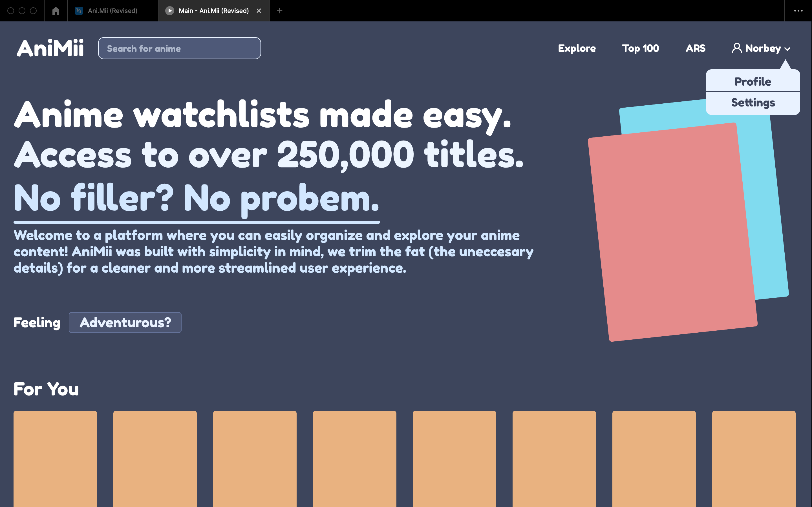
Task: Open the three-dot overflow menu
Action: pos(798,11)
